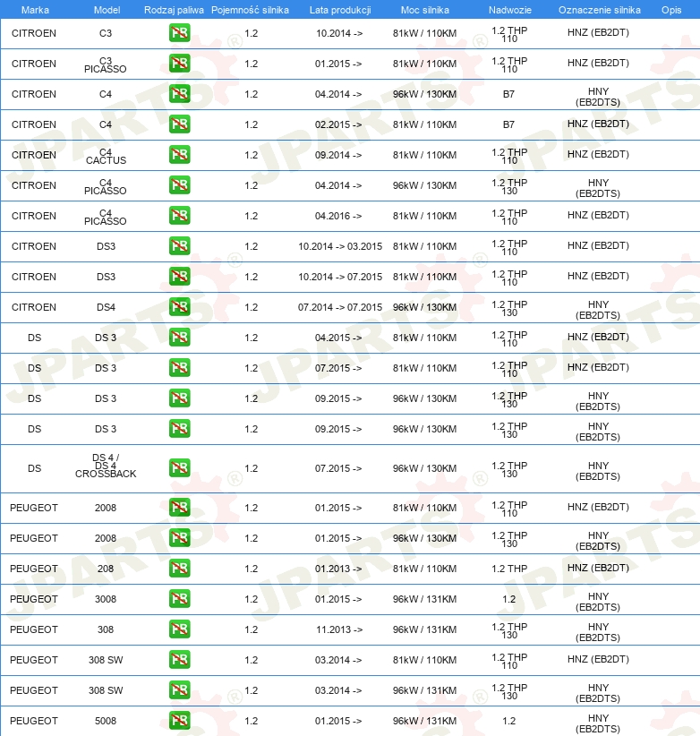Click the Opis column header

pyautogui.click(x=671, y=10)
